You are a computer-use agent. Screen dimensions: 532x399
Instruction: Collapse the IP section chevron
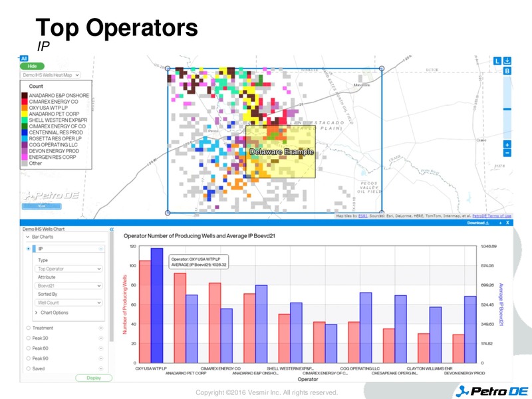[101, 249]
